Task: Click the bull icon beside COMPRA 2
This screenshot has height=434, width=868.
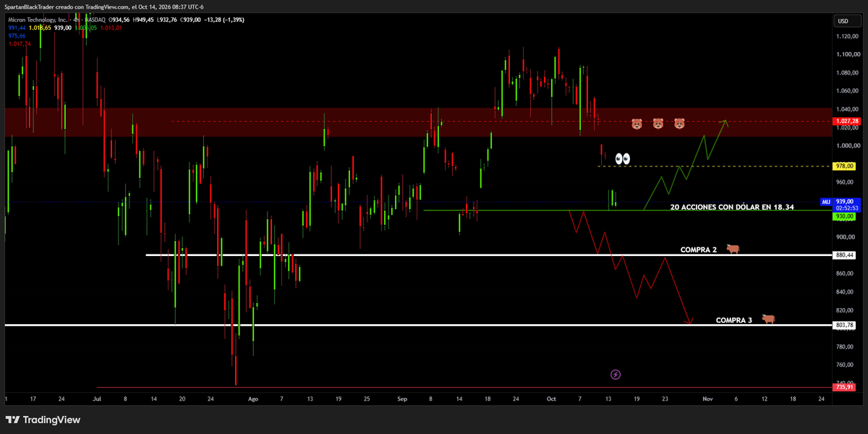Action: (733, 249)
